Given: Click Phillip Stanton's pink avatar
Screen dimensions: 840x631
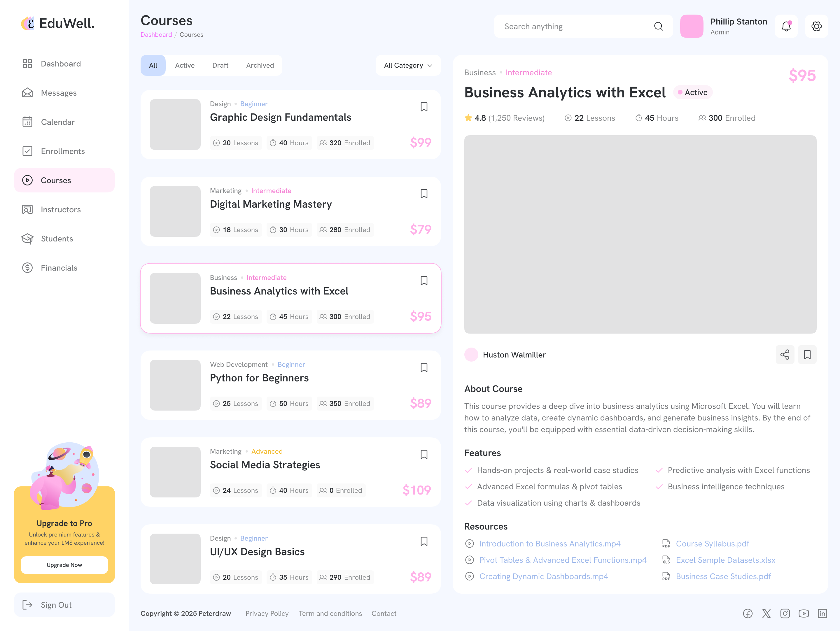Looking at the screenshot, I should [691, 26].
